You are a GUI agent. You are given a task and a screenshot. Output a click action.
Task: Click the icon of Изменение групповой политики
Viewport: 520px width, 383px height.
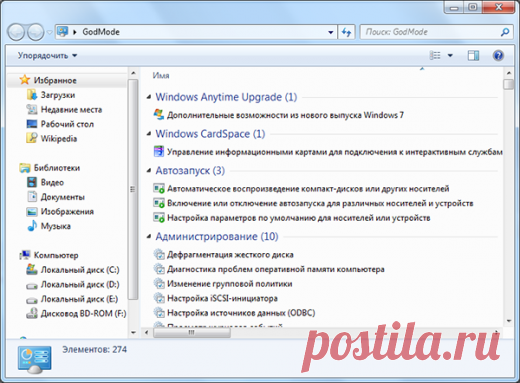pos(159,283)
